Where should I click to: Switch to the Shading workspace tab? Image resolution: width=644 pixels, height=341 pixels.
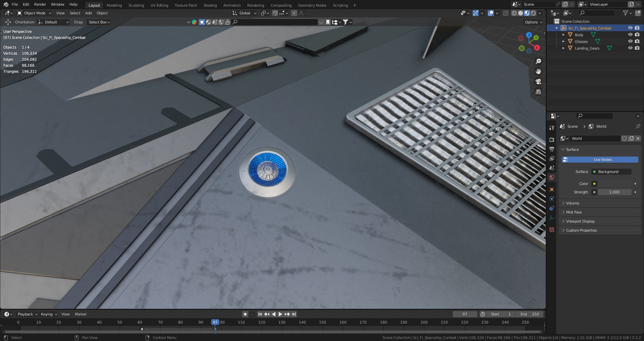tap(210, 5)
